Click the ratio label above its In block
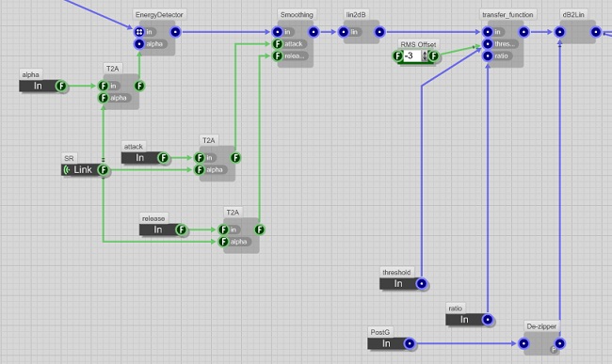612x364 pixels. [x=456, y=309]
